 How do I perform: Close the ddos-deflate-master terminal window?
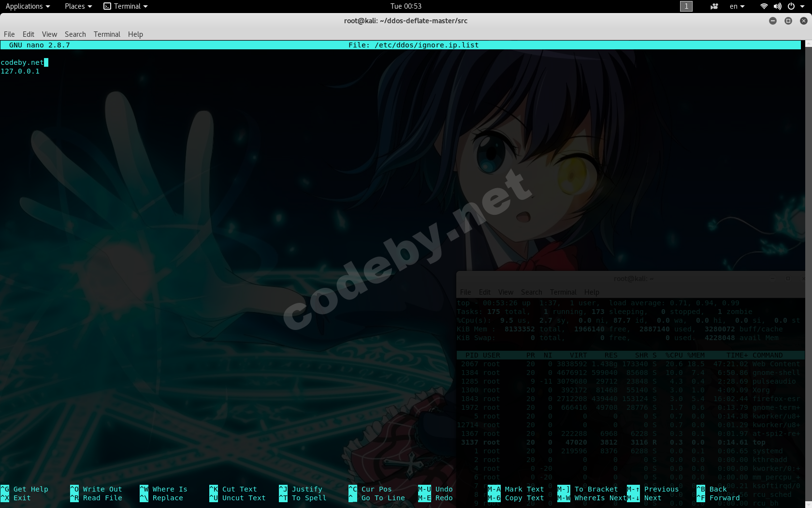point(804,21)
